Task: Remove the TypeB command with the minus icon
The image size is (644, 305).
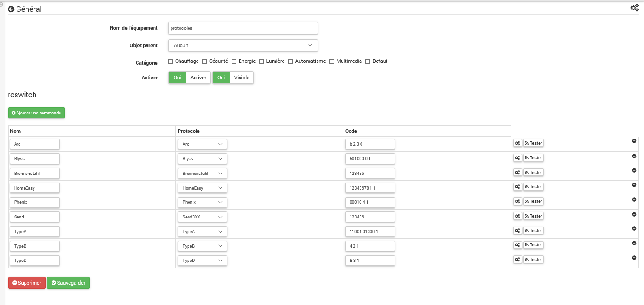Action: coord(634,243)
